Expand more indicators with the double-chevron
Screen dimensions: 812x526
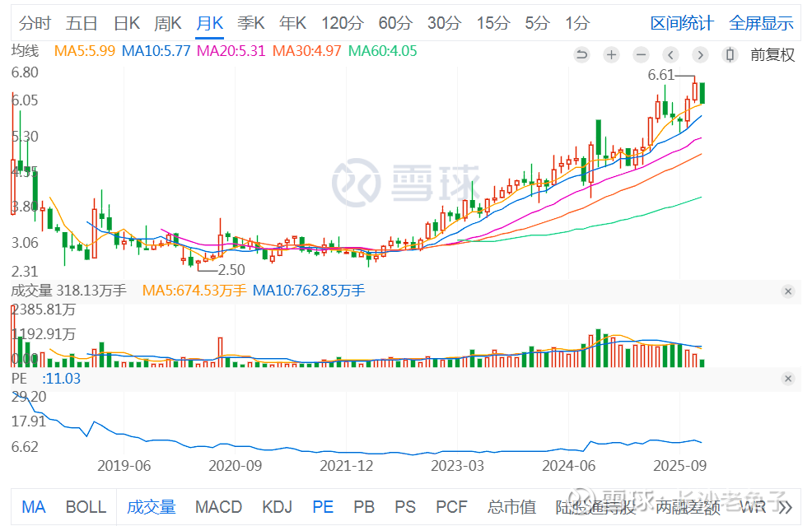click(x=785, y=507)
